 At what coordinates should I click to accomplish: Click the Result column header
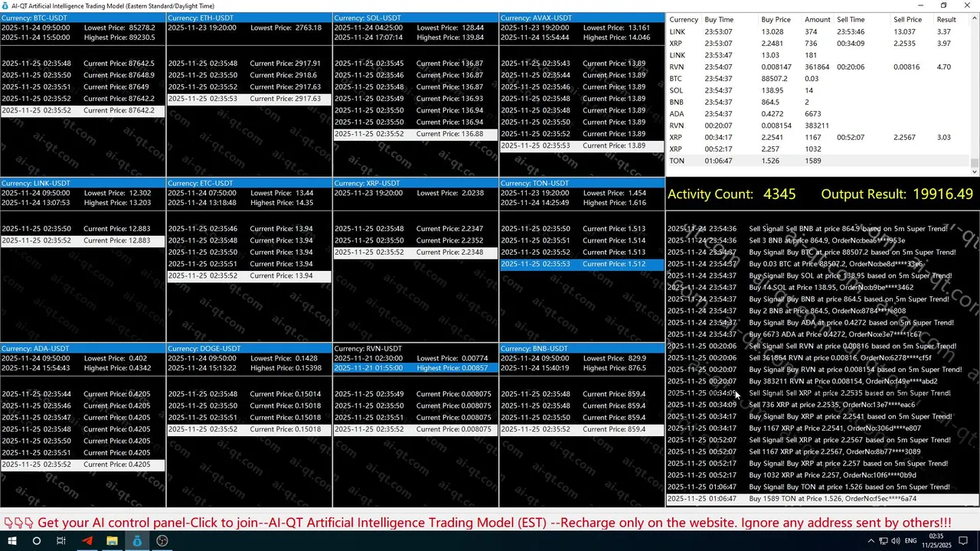946,20
